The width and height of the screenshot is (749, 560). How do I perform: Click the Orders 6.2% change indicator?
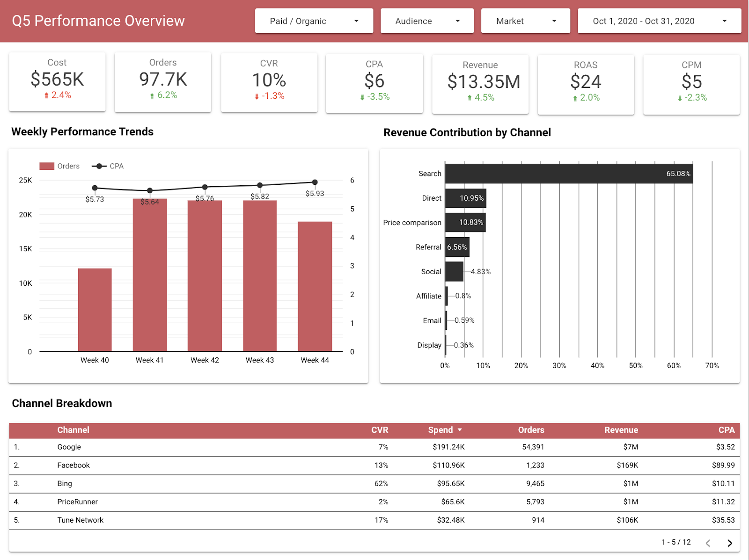point(163,95)
